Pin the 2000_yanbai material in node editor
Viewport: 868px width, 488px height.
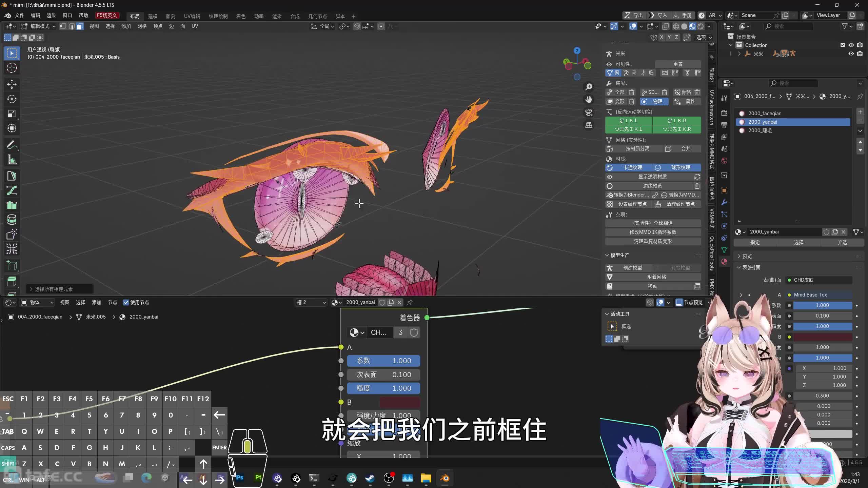coord(410,302)
